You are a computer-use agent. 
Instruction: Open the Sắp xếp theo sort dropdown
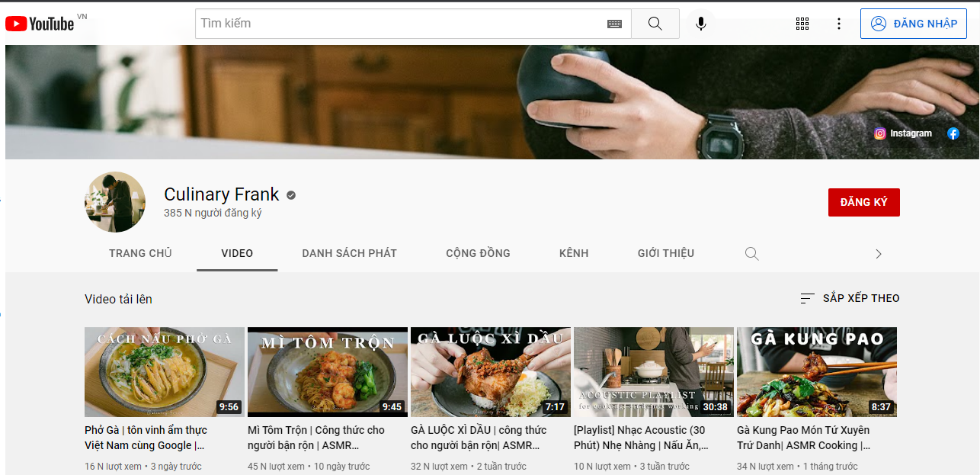tap(850, 298)
